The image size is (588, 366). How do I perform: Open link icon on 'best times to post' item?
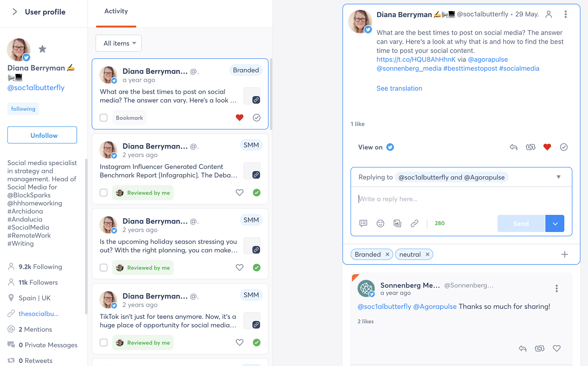[x=256, y=100]
